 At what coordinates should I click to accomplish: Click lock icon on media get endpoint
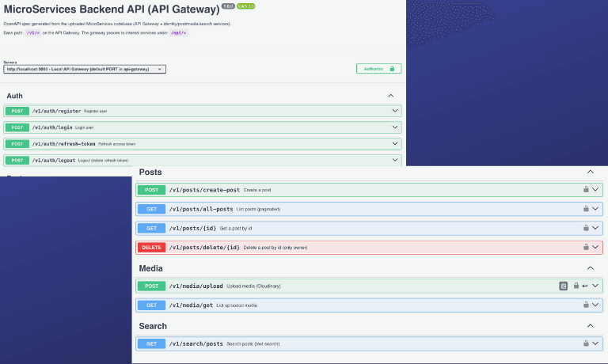pos(586,305)
